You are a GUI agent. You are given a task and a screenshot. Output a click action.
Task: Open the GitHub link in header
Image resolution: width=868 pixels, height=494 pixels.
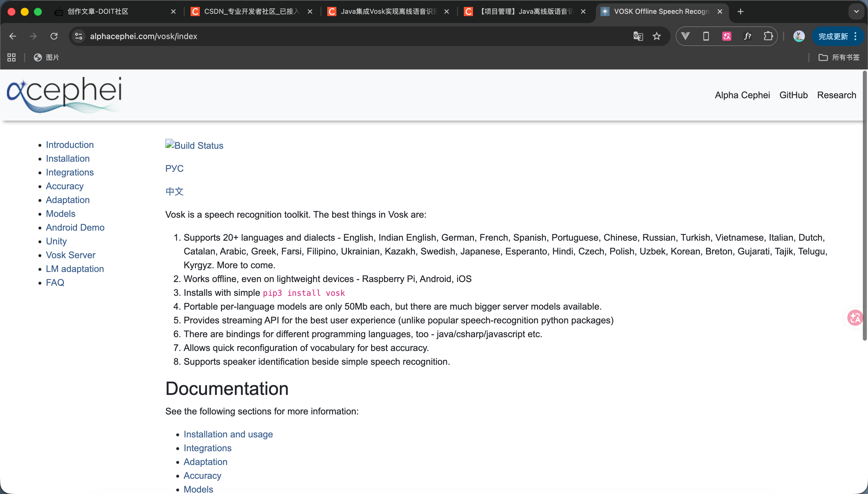point(793,95)
